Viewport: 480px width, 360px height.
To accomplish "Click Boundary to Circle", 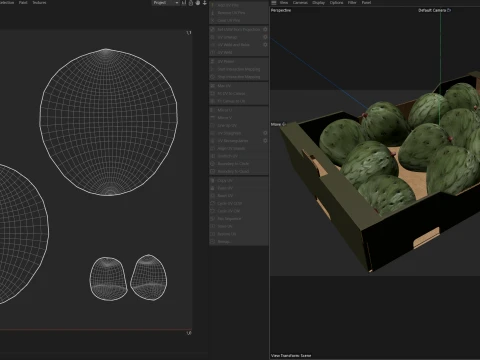I will [239, 164].
